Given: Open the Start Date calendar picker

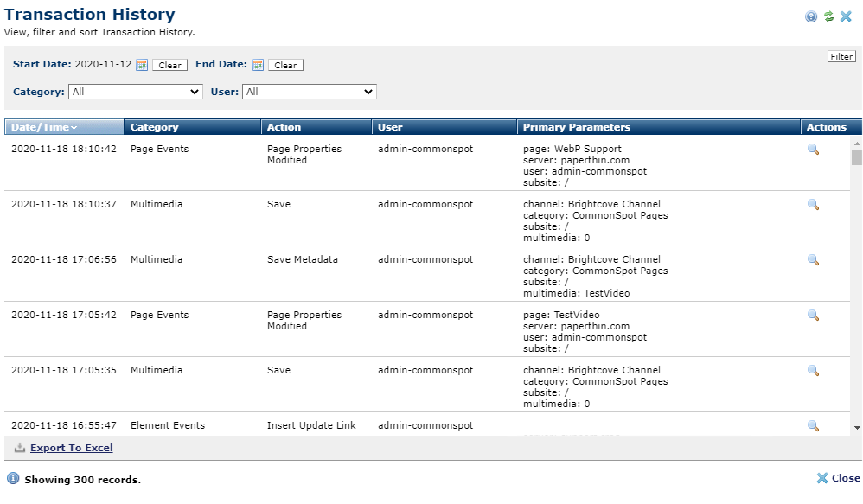Looking at the screenshot, I should [x=142, y=64].
